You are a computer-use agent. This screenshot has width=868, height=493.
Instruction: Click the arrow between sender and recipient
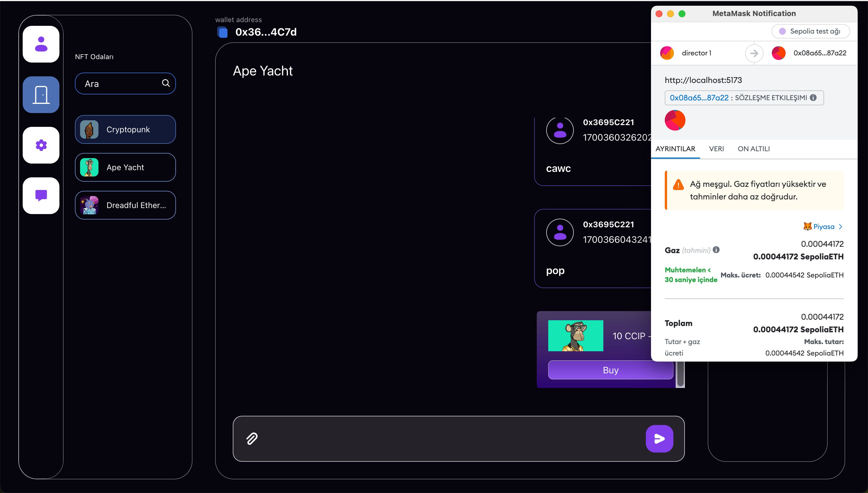point(754,53)
